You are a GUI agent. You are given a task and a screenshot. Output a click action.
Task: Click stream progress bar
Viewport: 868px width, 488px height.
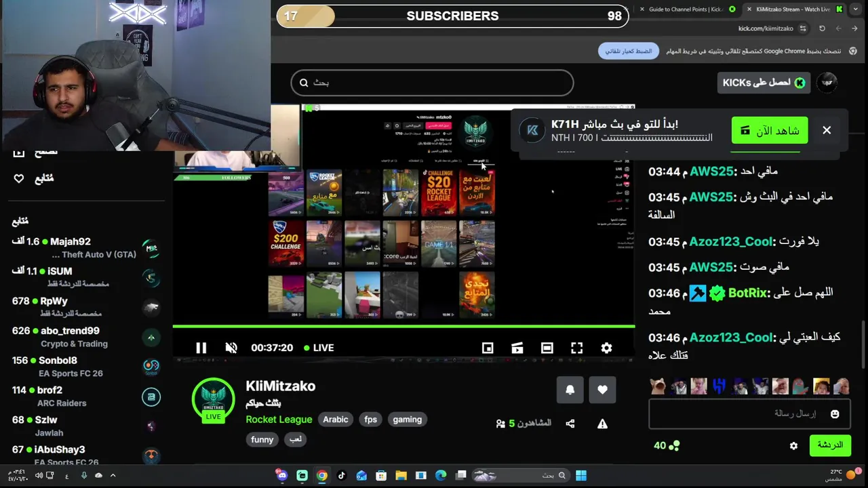click(403, 327)
